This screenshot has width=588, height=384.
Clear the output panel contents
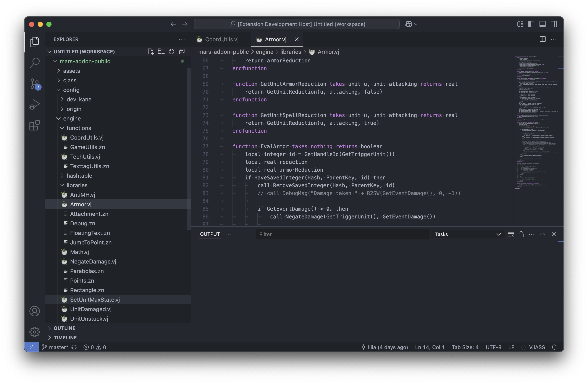(x=511, y=234)
